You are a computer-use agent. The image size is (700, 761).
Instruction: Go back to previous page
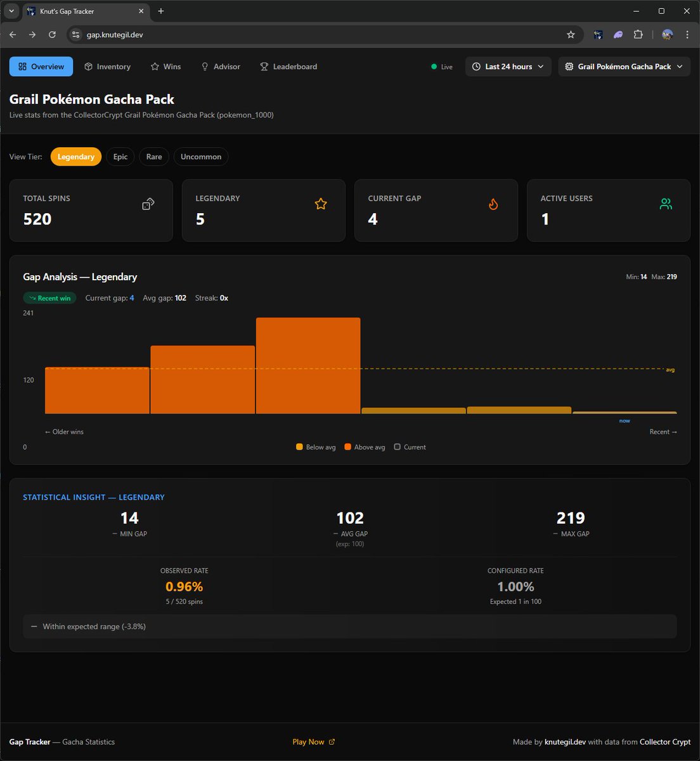(13, 34)
